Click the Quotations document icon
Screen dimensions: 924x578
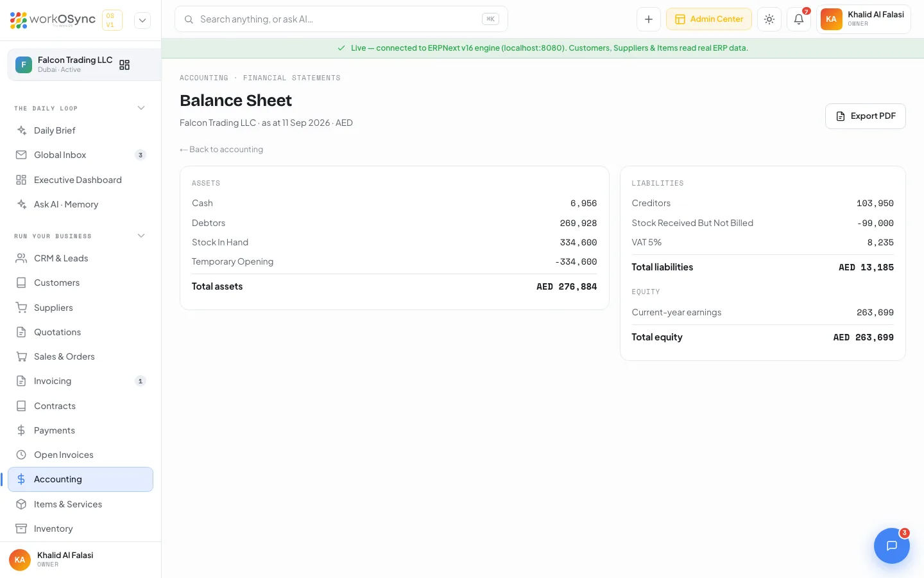pos(21,332)
